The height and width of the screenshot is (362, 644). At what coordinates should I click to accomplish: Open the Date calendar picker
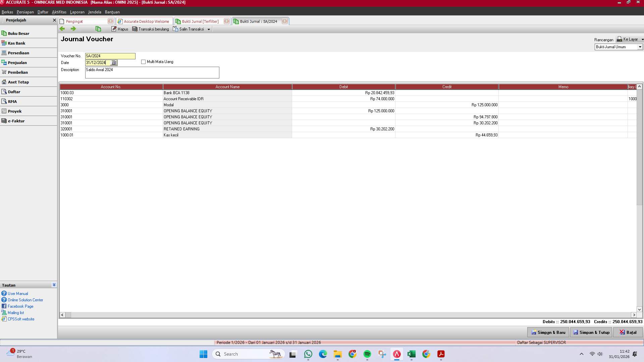pyautogui.click(x=113, y=63)
